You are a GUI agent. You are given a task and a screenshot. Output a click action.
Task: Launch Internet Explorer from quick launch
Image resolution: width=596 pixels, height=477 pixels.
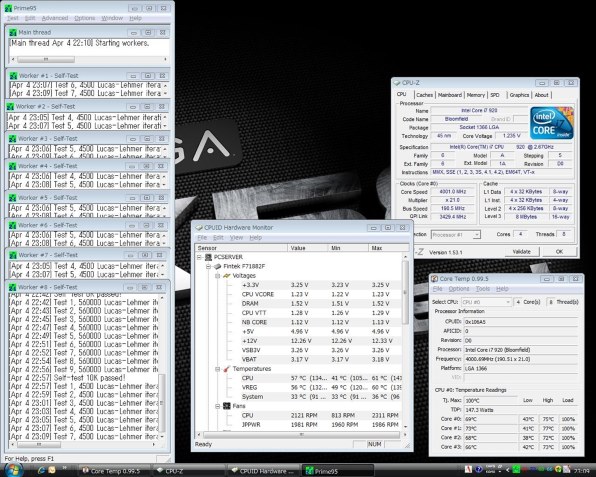click(x=42, y=471)
